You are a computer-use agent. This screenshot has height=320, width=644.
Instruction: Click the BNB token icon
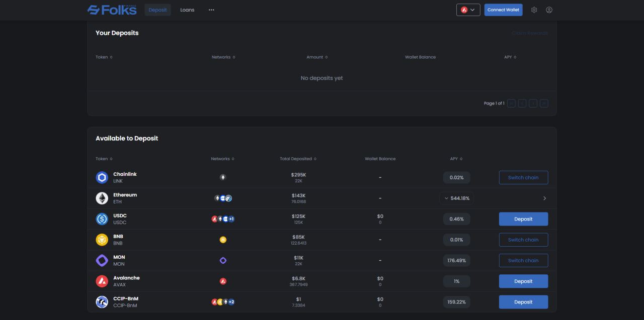tap(102, 240)
